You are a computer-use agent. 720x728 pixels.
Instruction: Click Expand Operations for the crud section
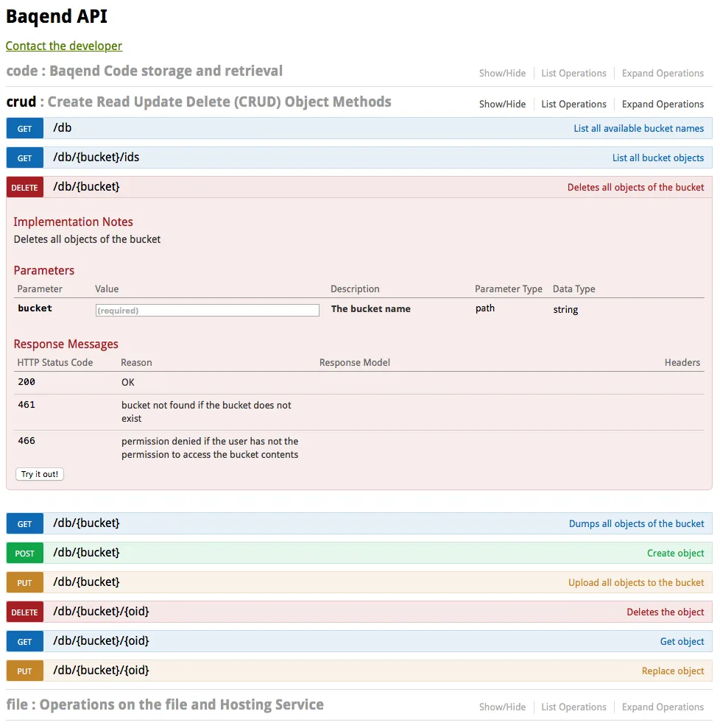[x=663, y=105]
